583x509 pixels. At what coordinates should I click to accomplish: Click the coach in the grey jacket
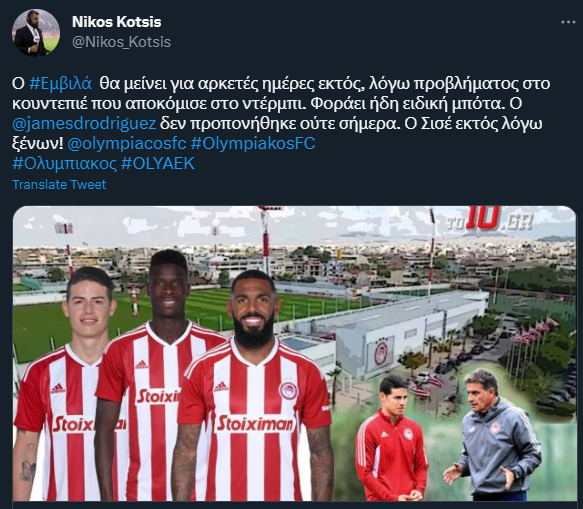coord(495,435)
